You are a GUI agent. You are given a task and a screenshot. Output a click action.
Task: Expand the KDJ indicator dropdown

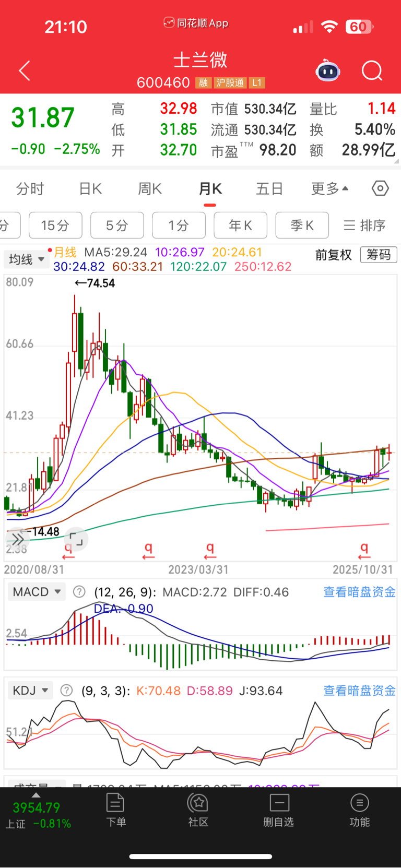(x=30, y=691)
